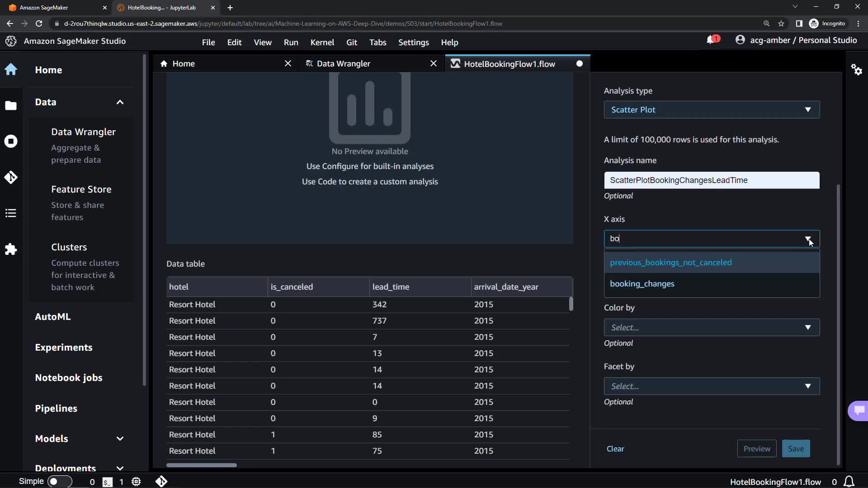The image size is (868, 488).
Task: Switch to the Data Wrangler tab
Action: (x=344, y=64)
